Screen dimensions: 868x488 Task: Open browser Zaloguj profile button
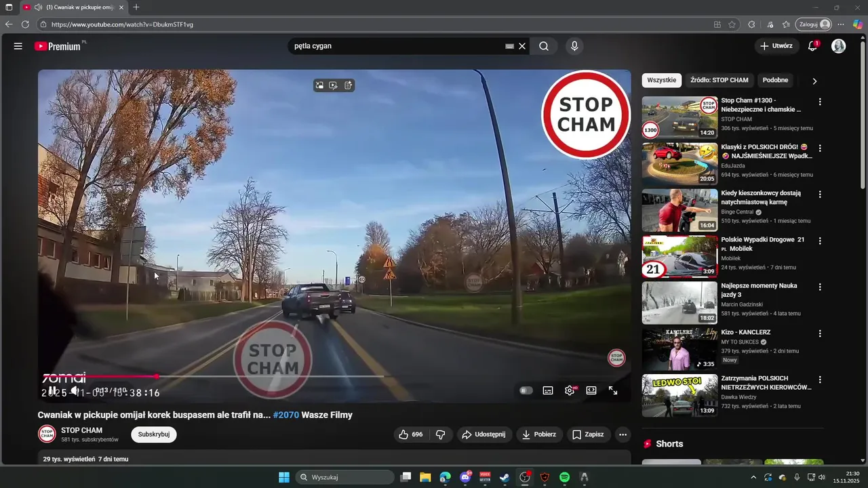coord(813,24)
